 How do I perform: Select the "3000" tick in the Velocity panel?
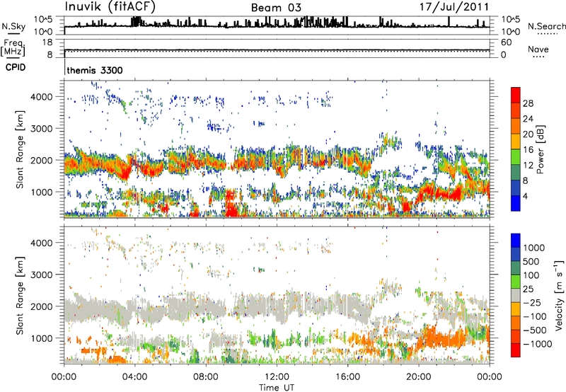pyautogui.click(x=42, y=275)
